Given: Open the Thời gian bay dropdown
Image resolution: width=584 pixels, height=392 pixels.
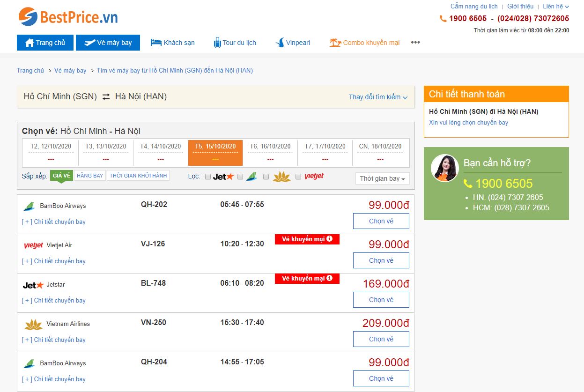Looking at the screenshot, I should [383, 178].
